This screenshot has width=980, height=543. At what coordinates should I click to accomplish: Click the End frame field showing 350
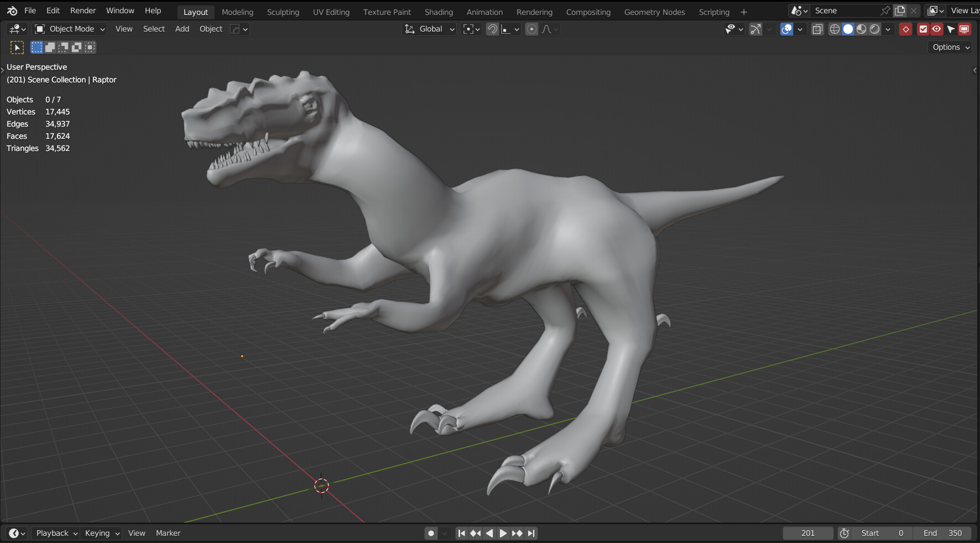[x=942, y=532]
